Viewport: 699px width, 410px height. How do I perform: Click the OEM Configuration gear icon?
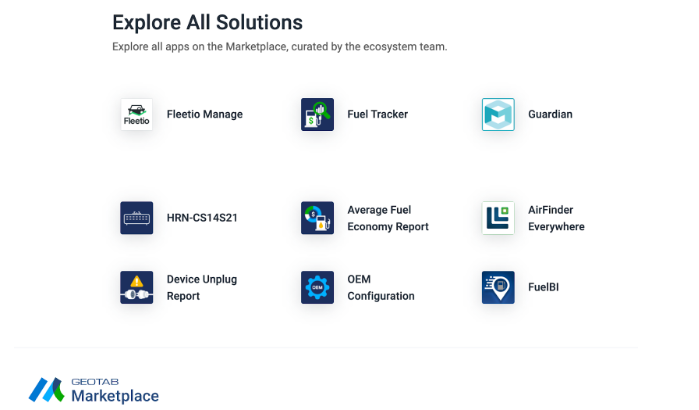(317, 287)
